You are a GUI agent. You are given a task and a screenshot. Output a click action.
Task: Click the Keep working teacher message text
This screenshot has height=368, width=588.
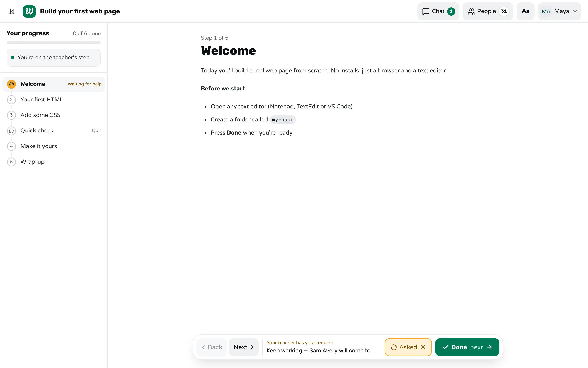coord(321,351)
